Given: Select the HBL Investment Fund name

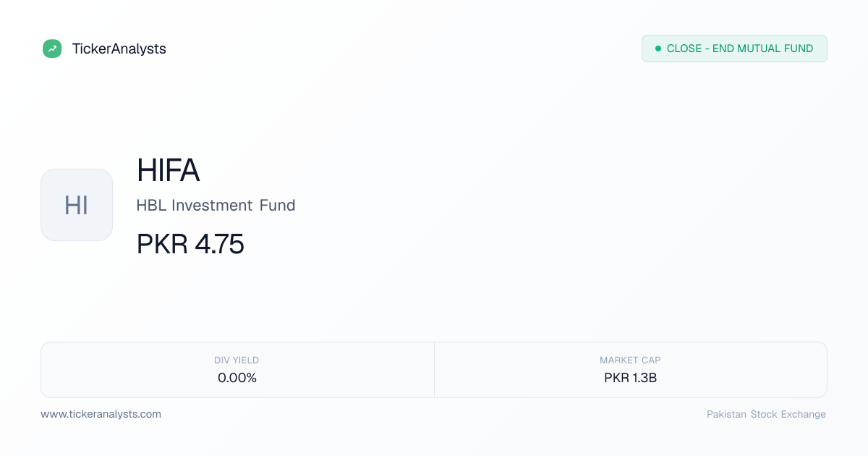Looking at the screenshot, I should [216, 206].
